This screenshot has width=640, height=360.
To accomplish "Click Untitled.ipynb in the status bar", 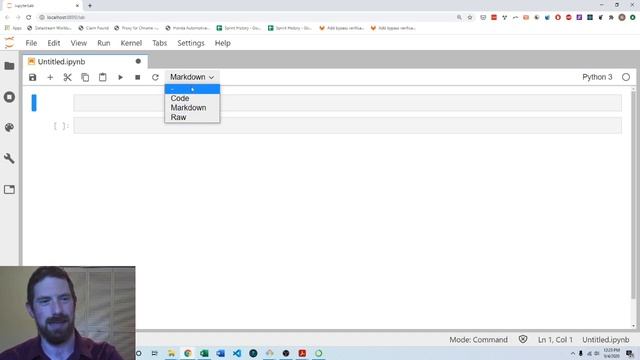I will [605, 340].
